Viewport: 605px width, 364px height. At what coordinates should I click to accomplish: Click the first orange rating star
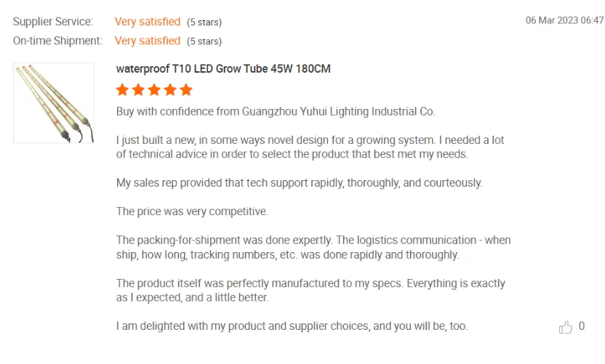122,89
